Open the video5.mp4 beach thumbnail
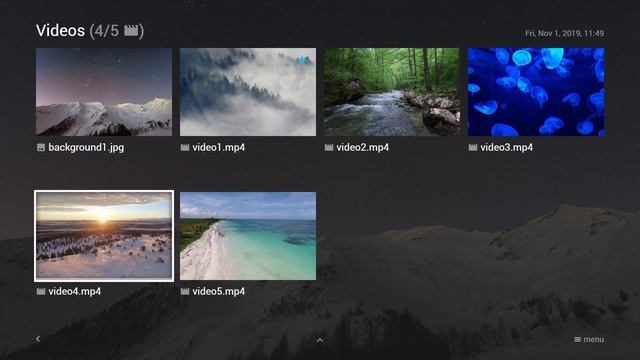 [x=248, y=236]
